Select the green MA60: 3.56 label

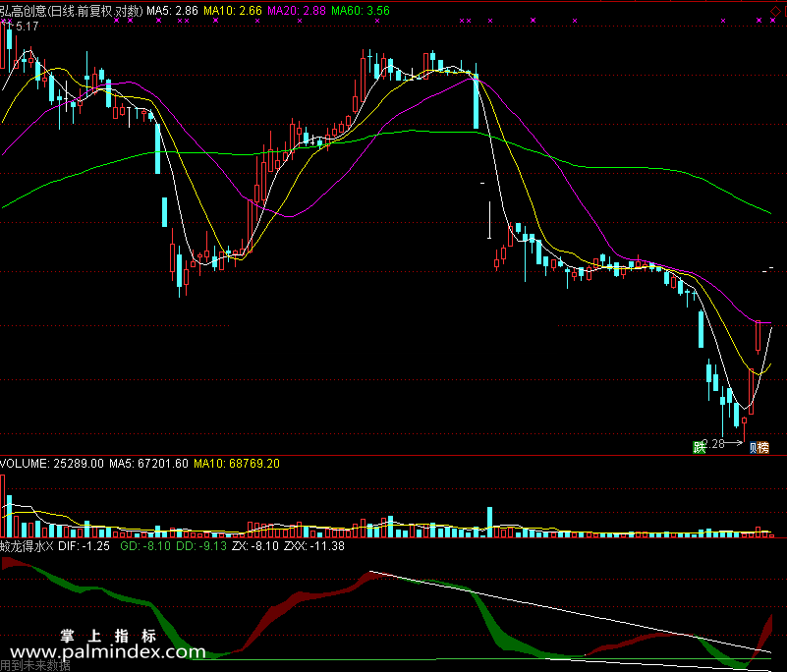tap(361, 11)
